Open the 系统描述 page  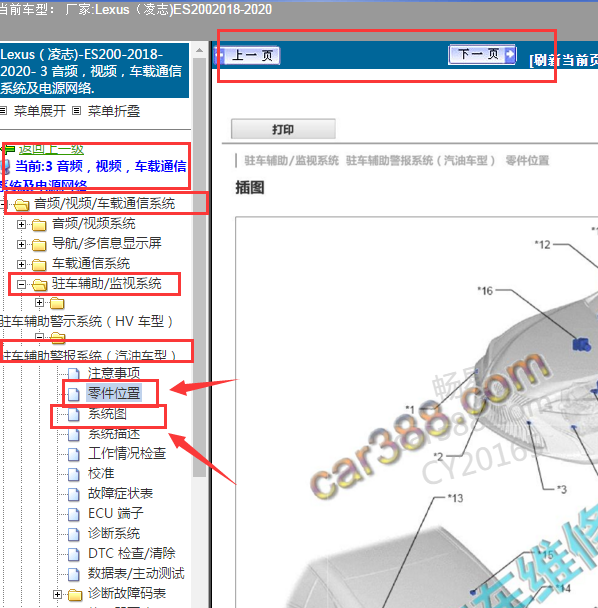pos(114,434)
